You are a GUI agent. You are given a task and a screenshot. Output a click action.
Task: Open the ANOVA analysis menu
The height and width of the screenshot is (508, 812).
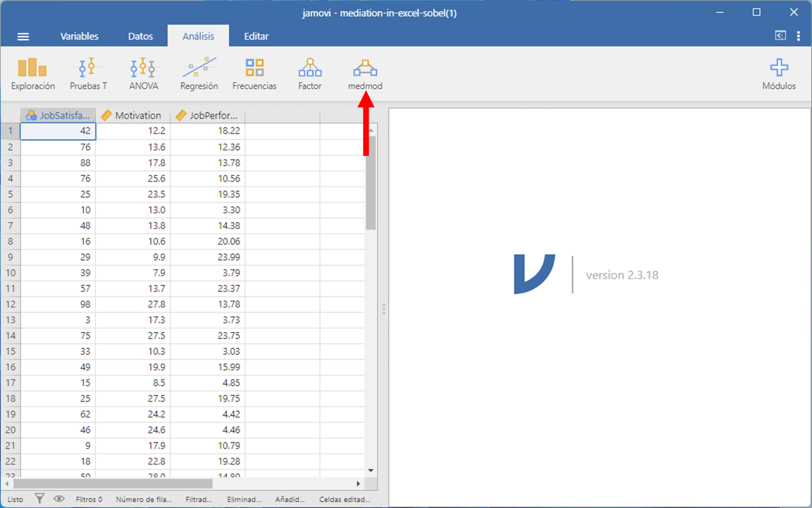point(143,74)
